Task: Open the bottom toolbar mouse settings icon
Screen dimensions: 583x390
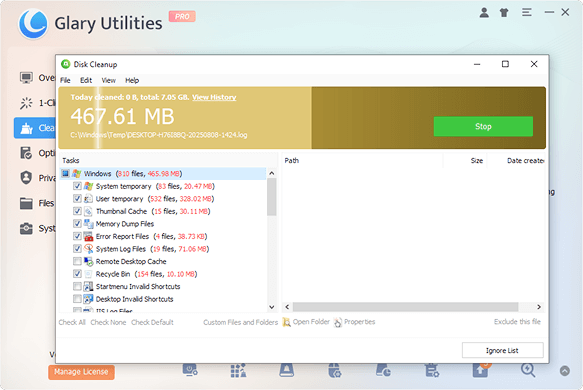Action: tap(335, 370)
